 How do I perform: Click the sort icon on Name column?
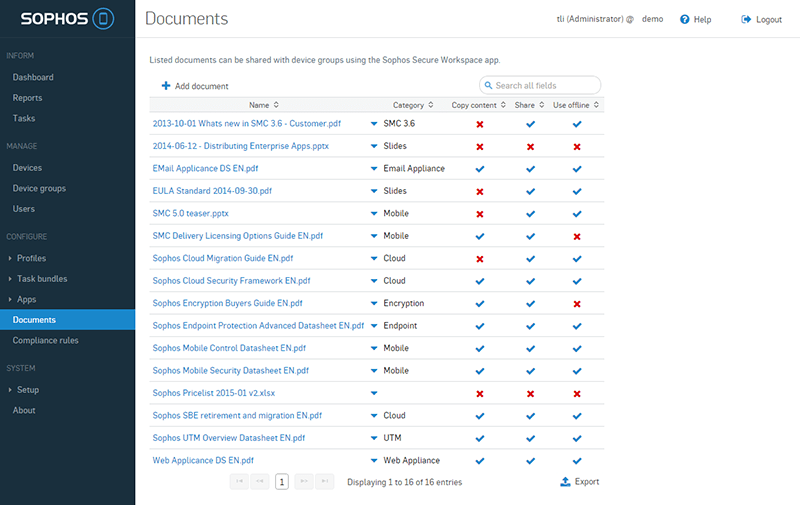tap(276, 105)
